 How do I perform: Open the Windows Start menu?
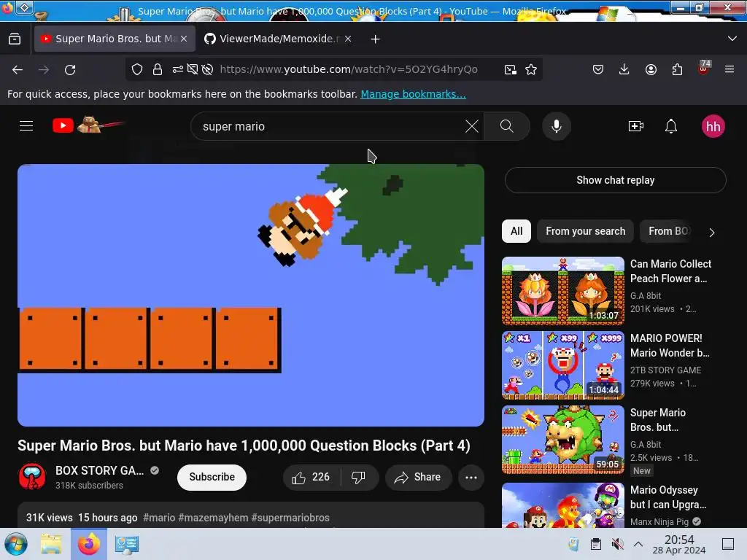(16, 544)
